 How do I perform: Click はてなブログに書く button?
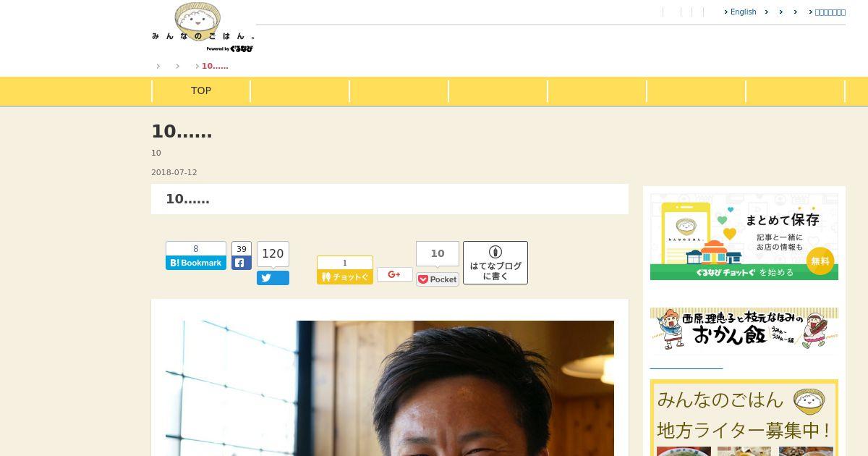click(x=495, y=263)
